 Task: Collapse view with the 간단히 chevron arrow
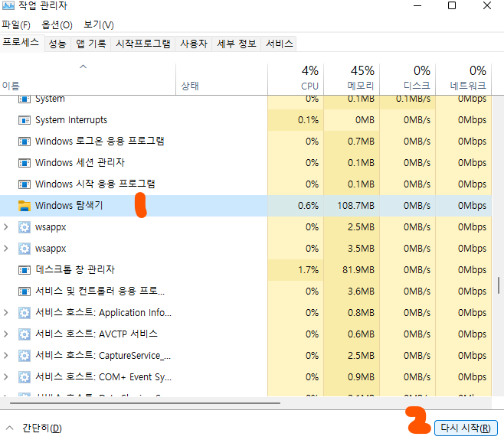[x=10, y=428]
